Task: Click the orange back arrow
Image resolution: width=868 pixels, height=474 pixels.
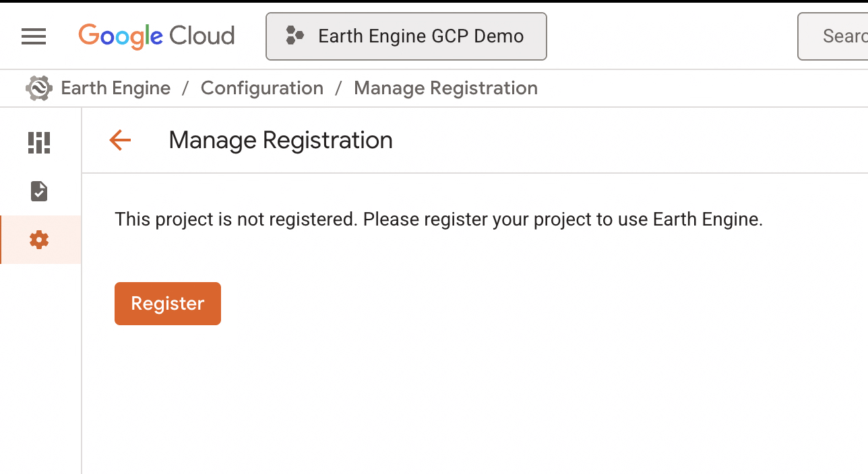Action: point(119,140)
